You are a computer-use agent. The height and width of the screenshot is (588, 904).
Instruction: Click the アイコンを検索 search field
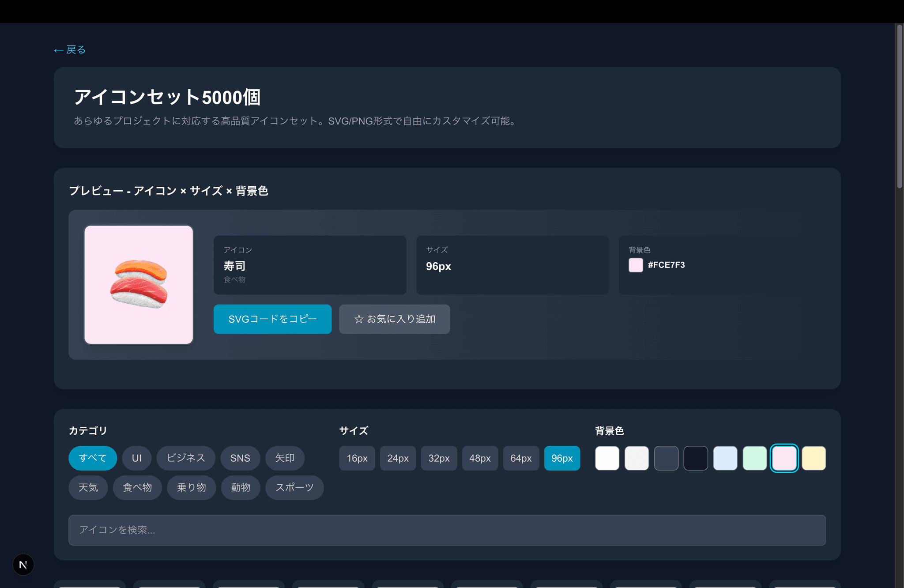(x=447, y=530)
